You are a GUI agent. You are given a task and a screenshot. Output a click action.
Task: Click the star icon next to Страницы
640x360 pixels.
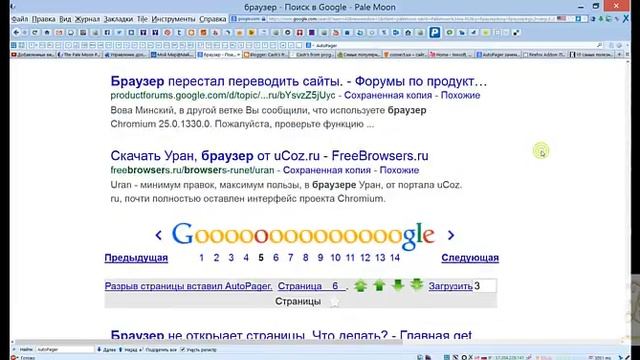point(334,302)
